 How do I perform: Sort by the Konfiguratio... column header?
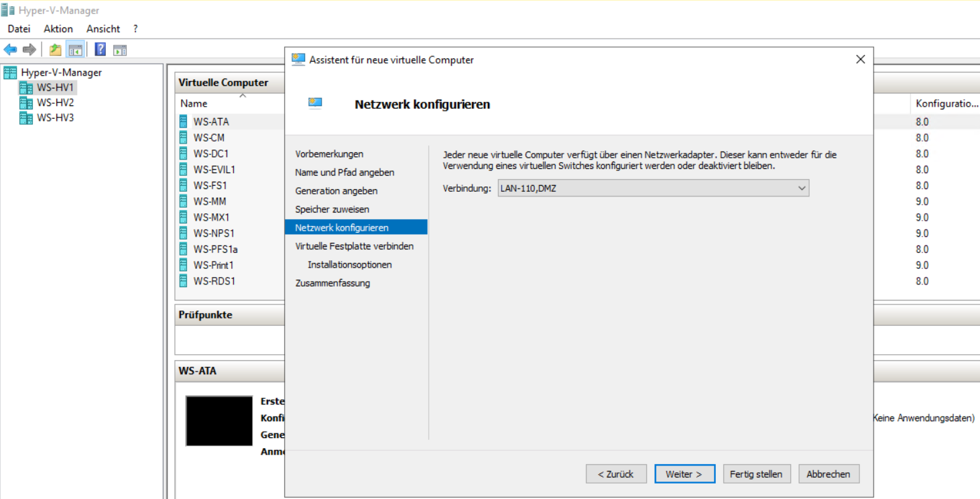pos(945,103)
